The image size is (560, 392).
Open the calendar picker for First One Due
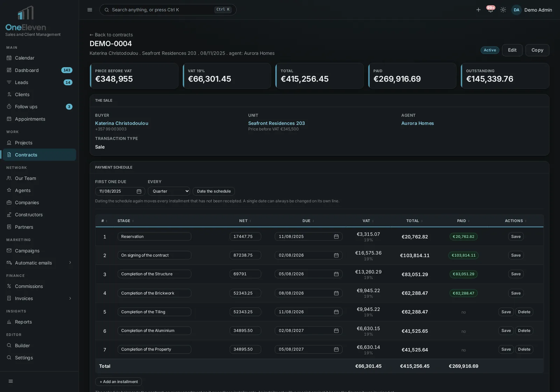pyautogui.click(x=139, y=191)
